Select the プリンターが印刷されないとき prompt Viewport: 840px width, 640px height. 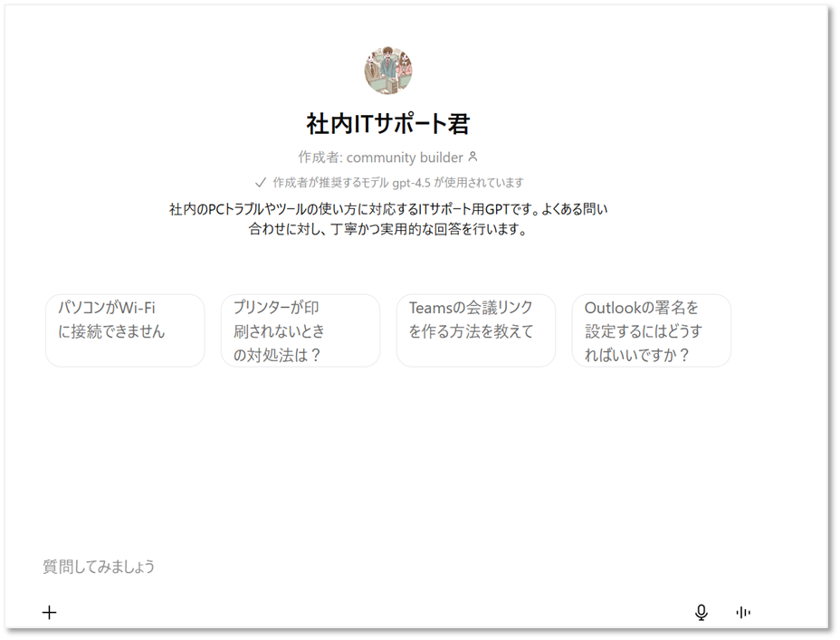pos(301,330)
